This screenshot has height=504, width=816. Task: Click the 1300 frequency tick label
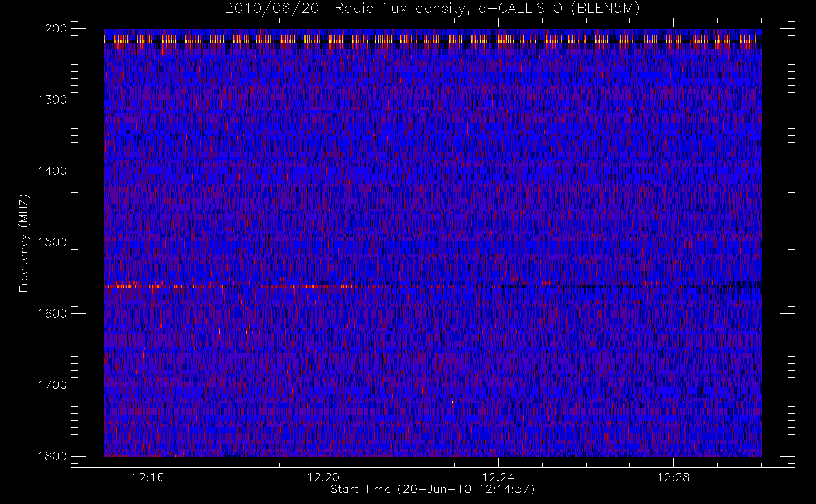pyautogui.click(x=52, y=100)
